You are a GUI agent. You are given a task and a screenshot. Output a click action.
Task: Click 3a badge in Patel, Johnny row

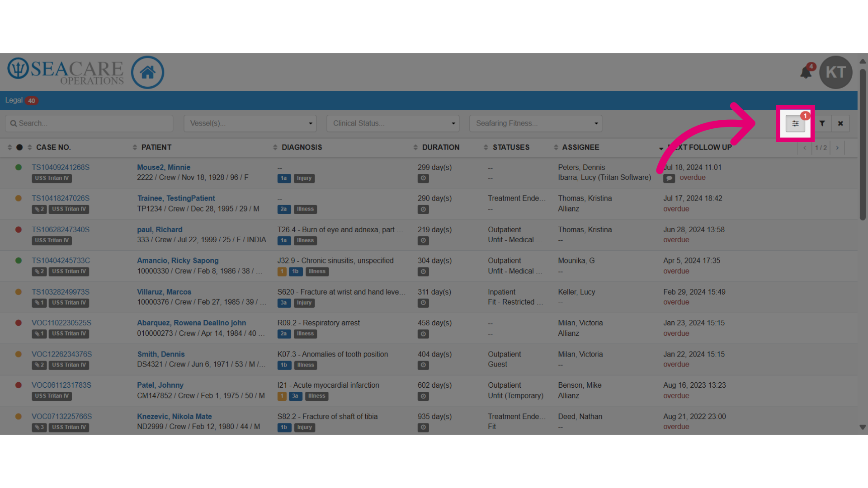point(295,396)
